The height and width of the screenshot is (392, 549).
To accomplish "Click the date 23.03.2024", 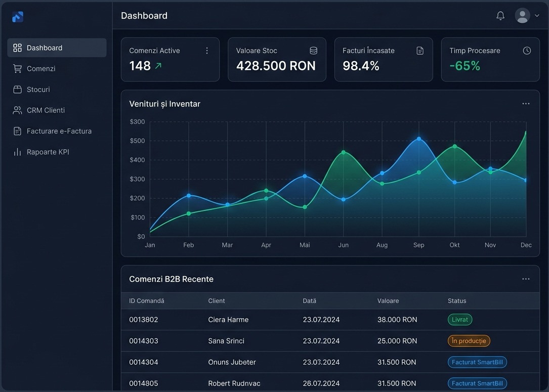I will pyautogui.click(x=321, y=362).
